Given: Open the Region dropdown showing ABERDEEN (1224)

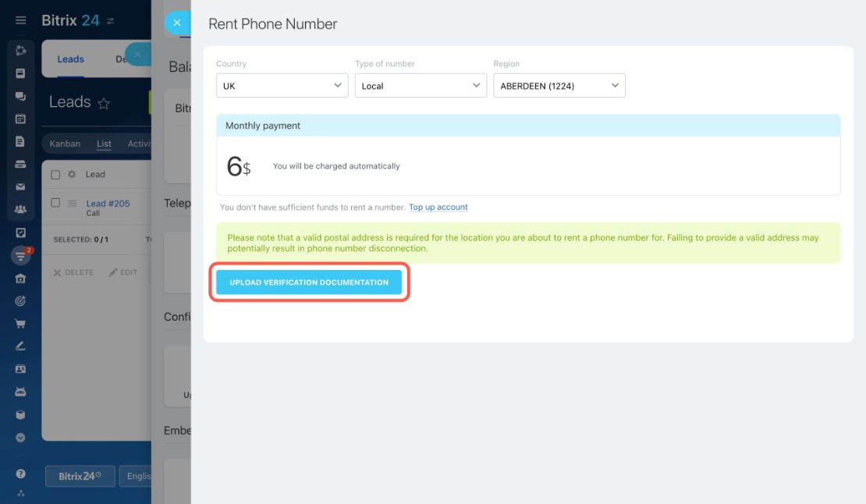Looking at the screenshot, I should pyautogui.click(x=559, y=86).
